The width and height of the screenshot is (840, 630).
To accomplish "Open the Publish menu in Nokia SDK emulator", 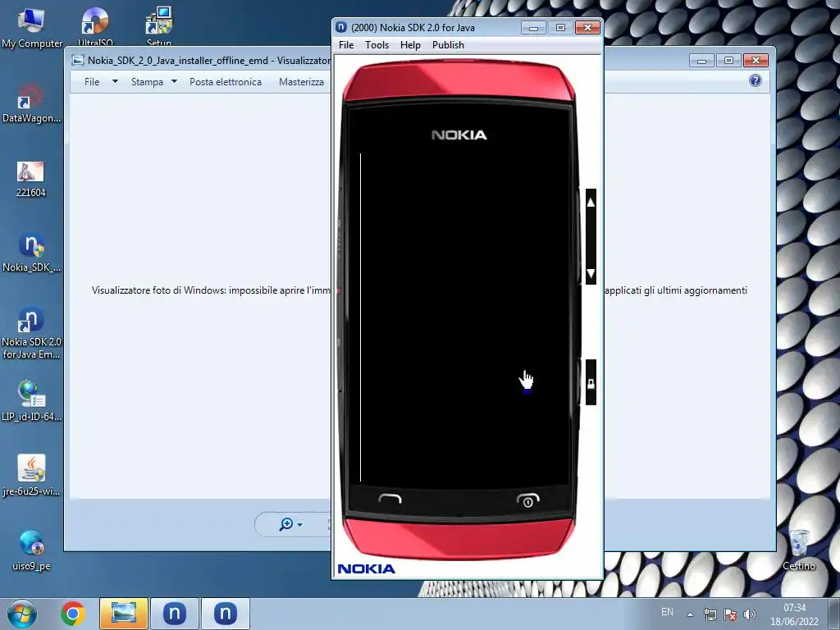I will pos(448,45).
